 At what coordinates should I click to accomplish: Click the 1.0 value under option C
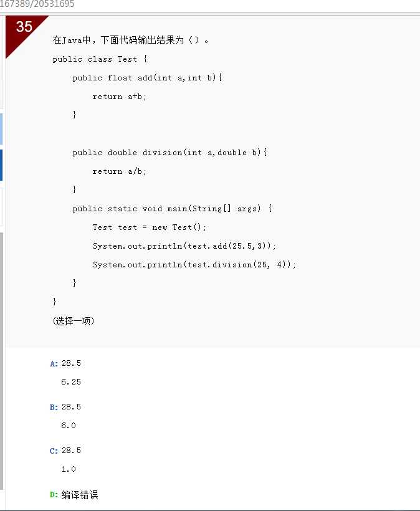[x=69, y=469]
